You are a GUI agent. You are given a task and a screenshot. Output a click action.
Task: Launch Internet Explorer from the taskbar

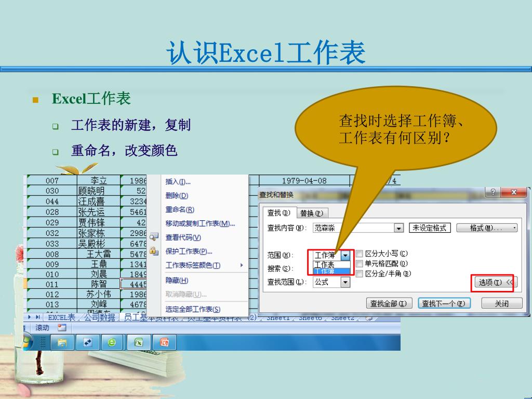[112, 342]
